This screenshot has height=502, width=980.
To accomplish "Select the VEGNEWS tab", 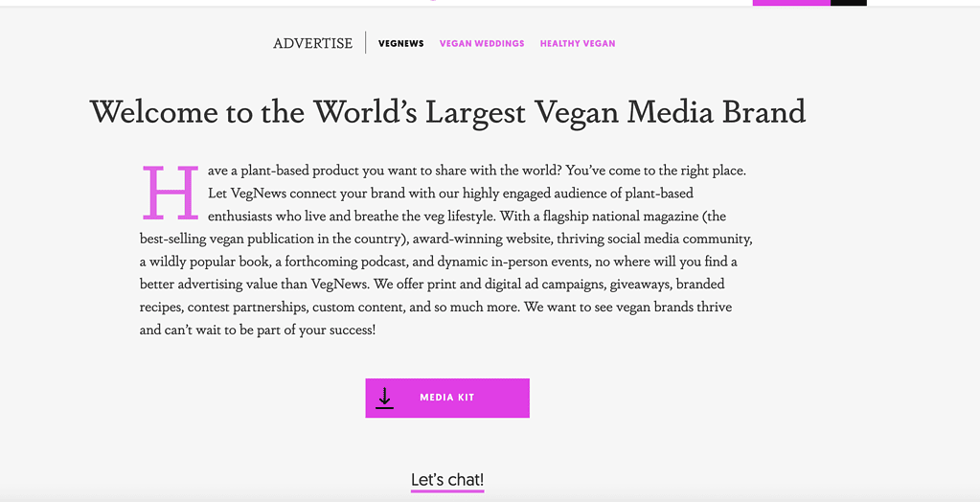I will coord(401,44).
